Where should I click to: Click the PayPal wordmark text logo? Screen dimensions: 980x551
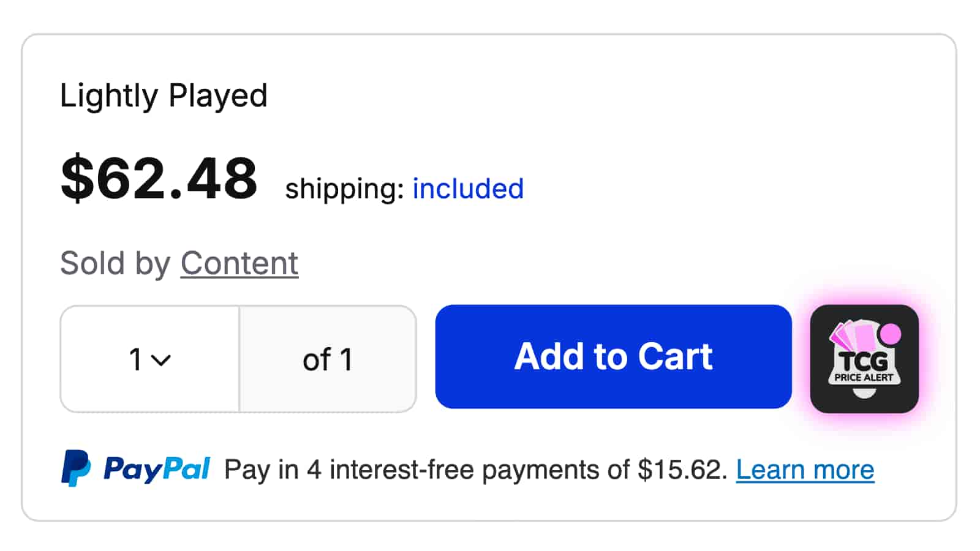coord(157,469)
